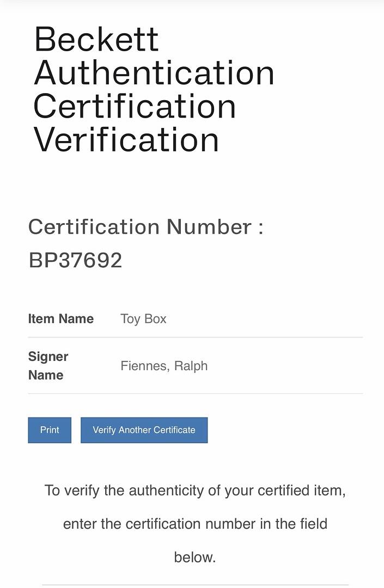
Task: Click the Certification Number label
Action: coord(145,227)
